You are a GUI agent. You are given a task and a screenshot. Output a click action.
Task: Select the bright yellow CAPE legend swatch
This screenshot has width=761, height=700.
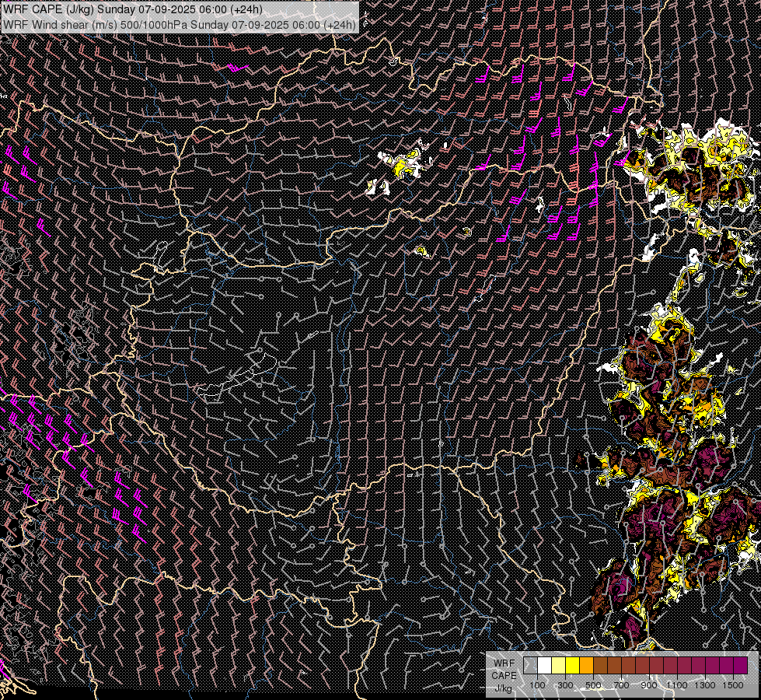click(x=573, y=665)
